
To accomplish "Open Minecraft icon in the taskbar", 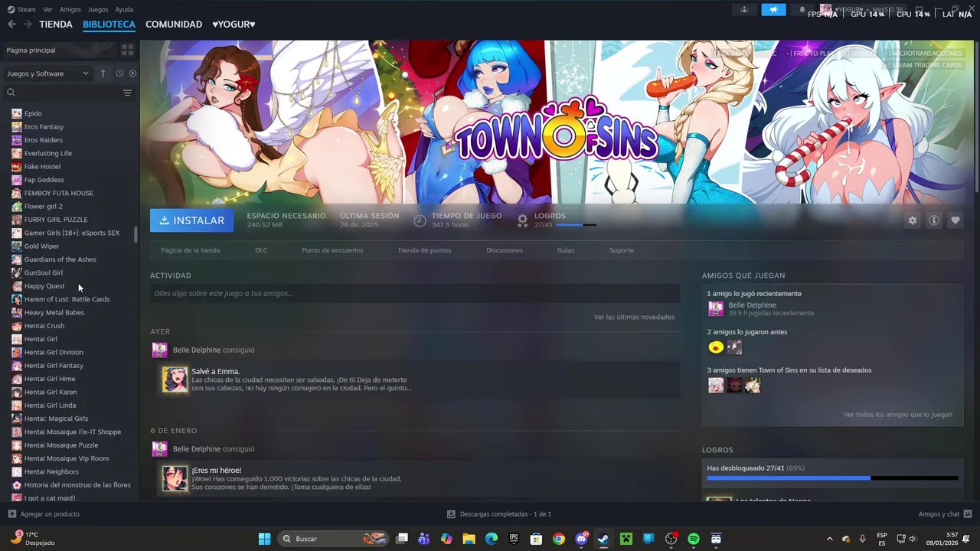I will [x=626, y=539].
